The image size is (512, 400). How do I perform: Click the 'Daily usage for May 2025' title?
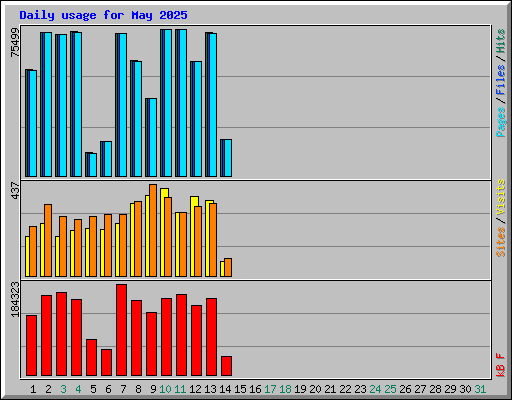103,15
